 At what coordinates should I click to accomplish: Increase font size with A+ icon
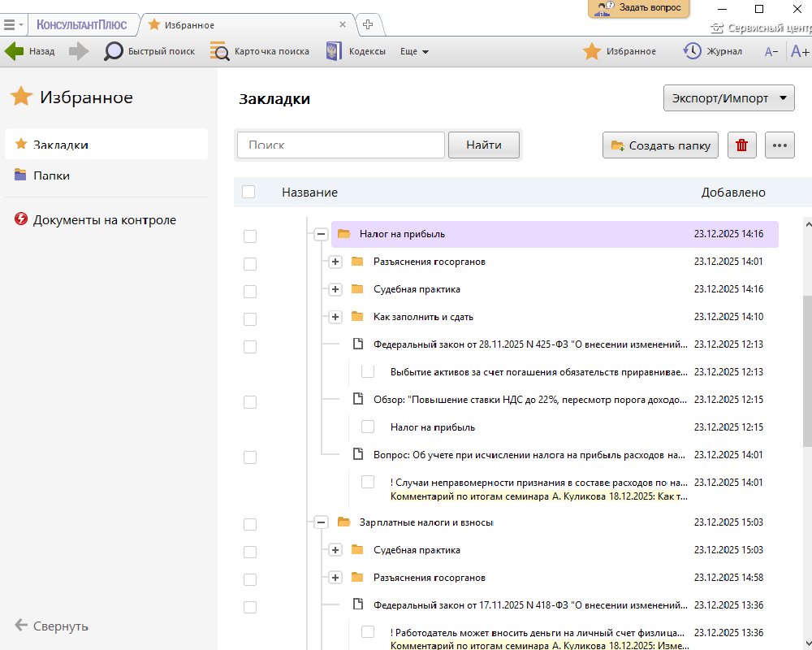click(x=799, y=51)
